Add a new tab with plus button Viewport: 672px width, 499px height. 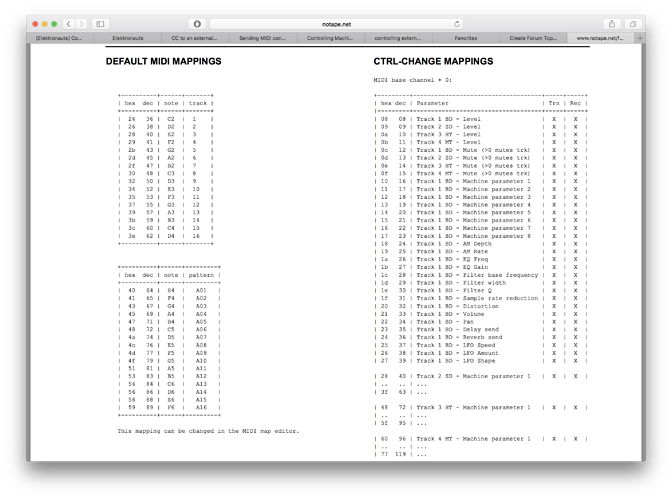640,38
